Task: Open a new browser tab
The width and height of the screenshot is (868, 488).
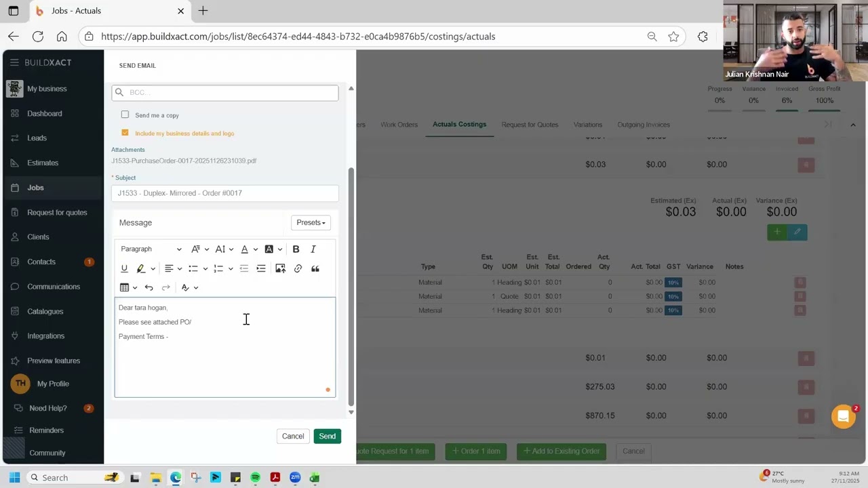Action: pos(203,11)
